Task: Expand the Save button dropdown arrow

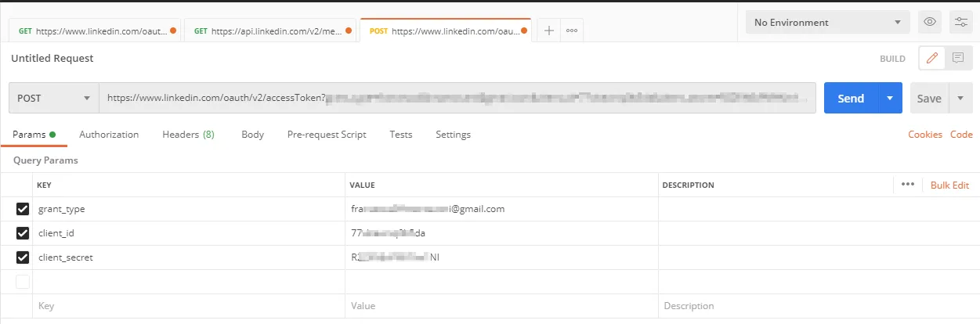Action: click(x=960, y=99)
